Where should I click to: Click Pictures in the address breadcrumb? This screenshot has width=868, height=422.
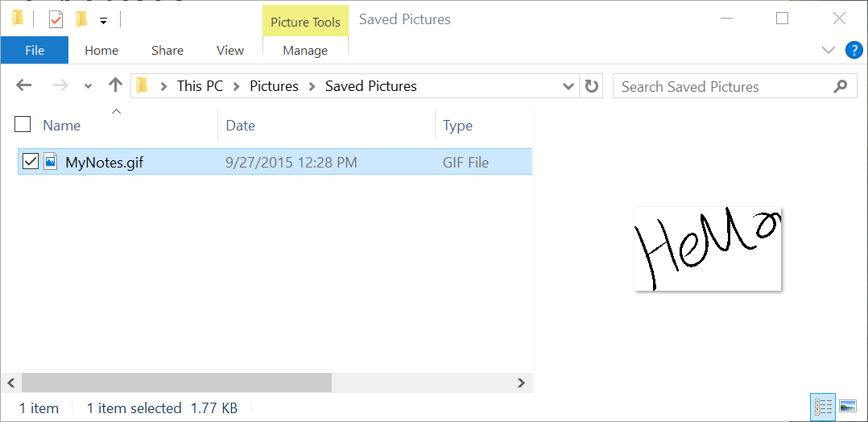tap(274, 86)
